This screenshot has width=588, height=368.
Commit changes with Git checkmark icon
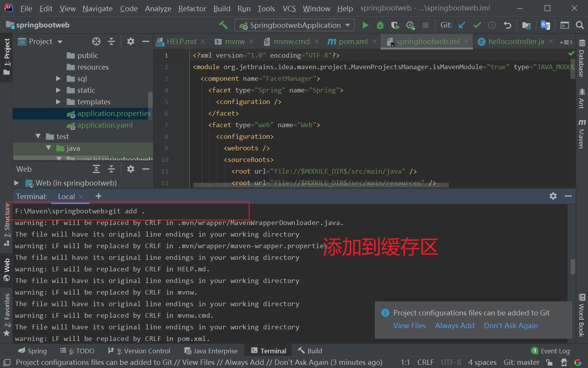477,25
